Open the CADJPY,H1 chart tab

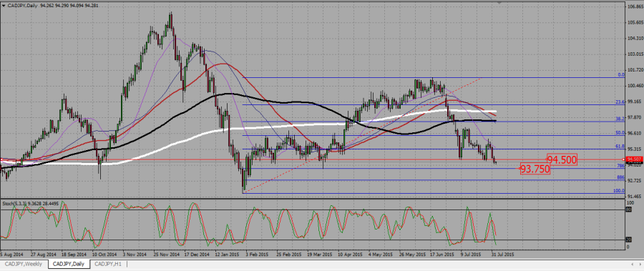[x=109, y=264]
